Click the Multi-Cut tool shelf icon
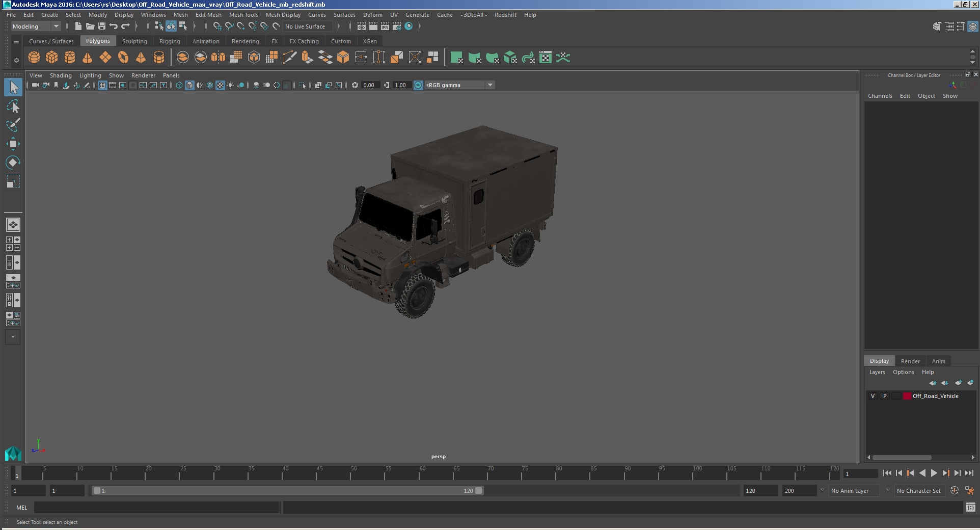 pos(289,58)
